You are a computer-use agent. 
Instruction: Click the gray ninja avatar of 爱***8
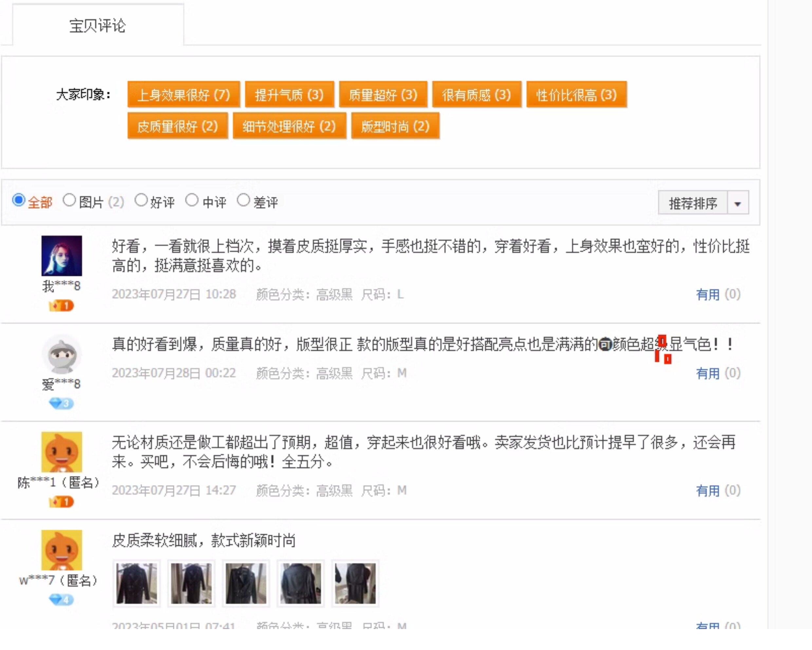point(61,354)
